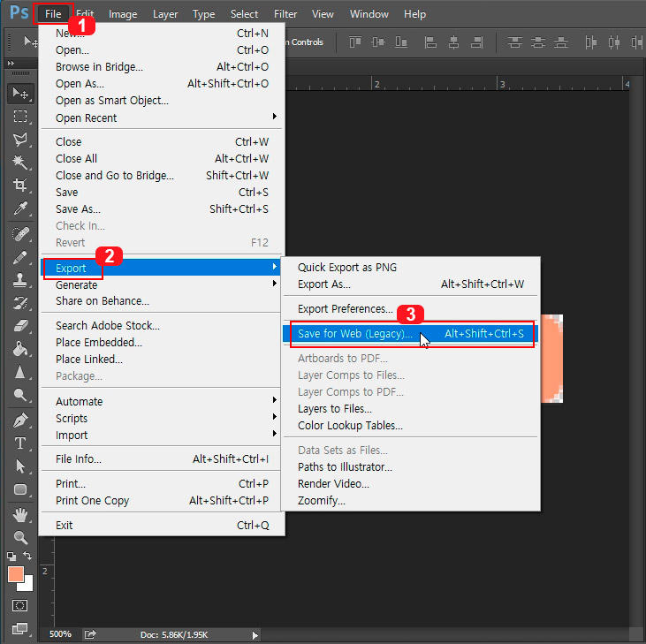
Task: Select the Dodge tool
Action: tap(20, 395)
